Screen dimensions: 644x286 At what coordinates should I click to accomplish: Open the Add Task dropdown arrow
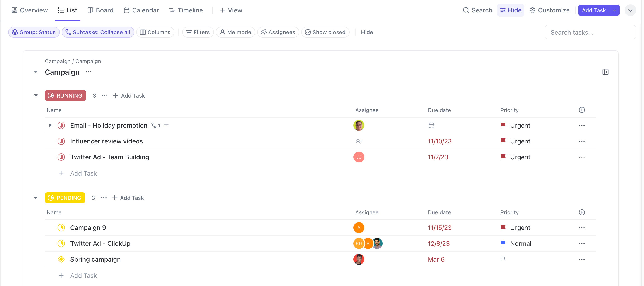click(x=614, y=10)
